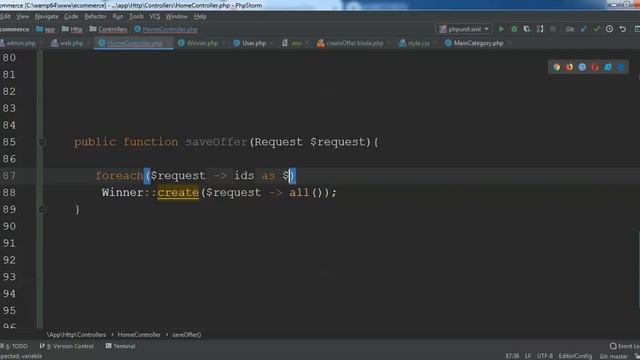Close the HomeController.php tab
The image size is (640, 360).
tap(168, 43)
